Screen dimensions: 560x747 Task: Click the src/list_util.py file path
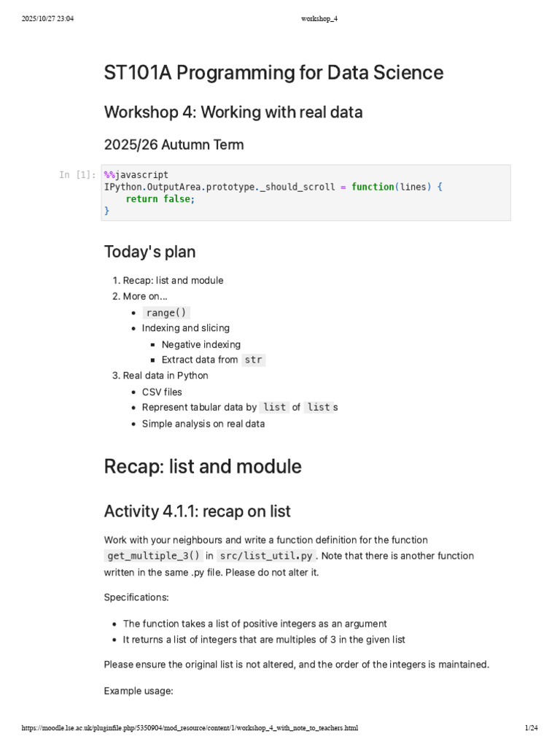click(266, 556)
